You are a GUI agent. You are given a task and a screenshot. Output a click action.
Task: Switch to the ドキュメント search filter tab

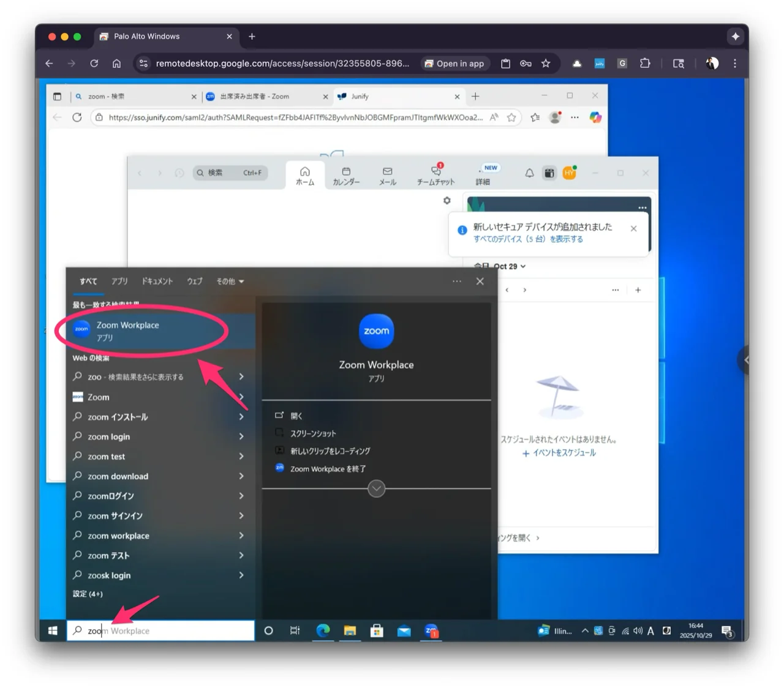[x=157, y=282]
